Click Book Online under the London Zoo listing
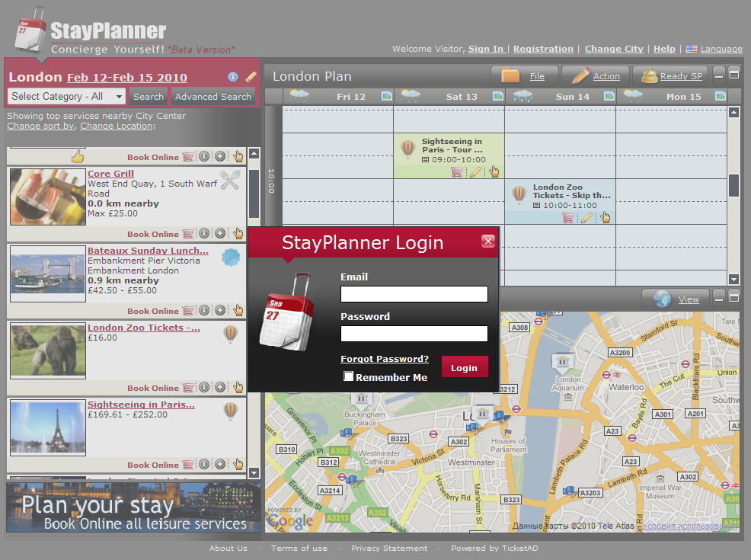This screenshot has height=560, width=751. [x=153, y=388]
